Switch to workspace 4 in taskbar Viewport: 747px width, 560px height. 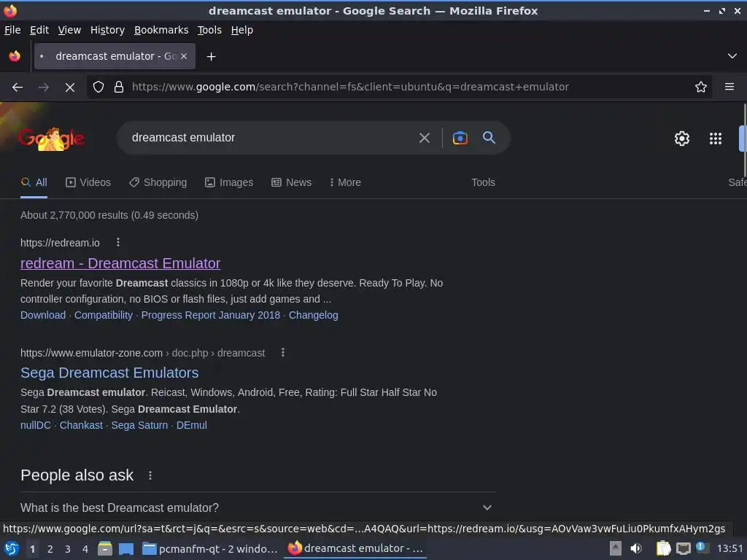click(85, 549)
